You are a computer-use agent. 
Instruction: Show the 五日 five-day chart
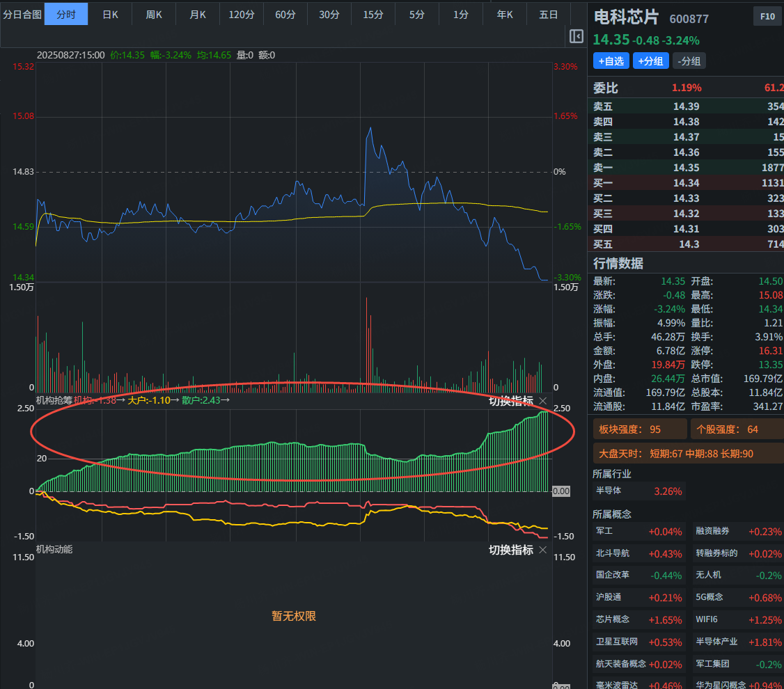pyautogui.click(x=548, y=14)
